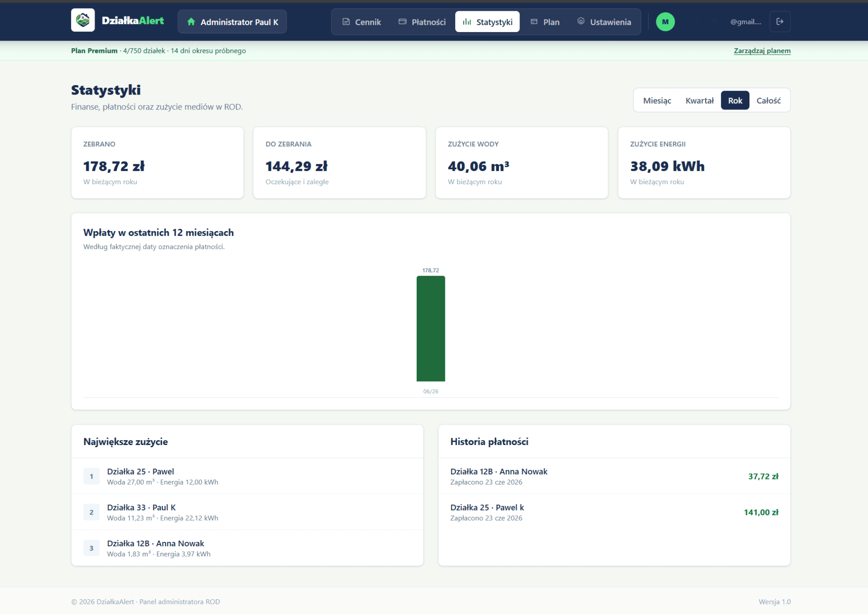868x614 pixels.
Task: Click the Statystyki bar chart icon
Action: [467, 22]
